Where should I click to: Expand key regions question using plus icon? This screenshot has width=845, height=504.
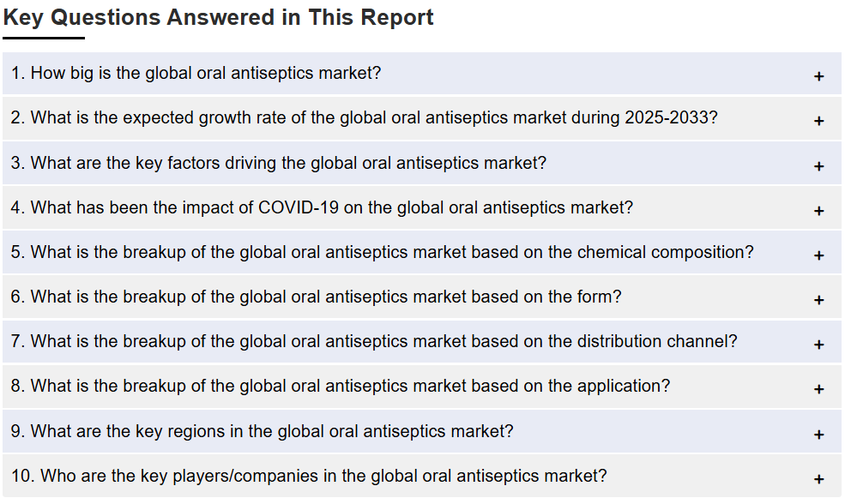(818, 435)
